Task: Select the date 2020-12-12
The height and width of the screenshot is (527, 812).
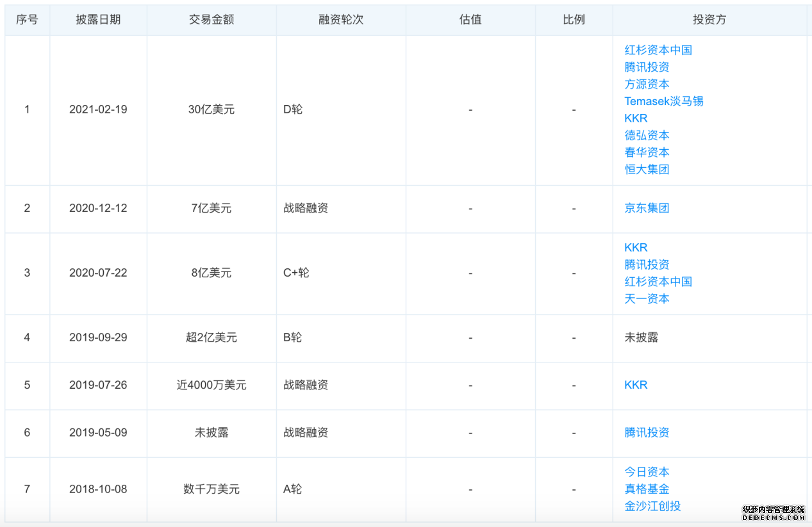Action: tap(98, 208)
